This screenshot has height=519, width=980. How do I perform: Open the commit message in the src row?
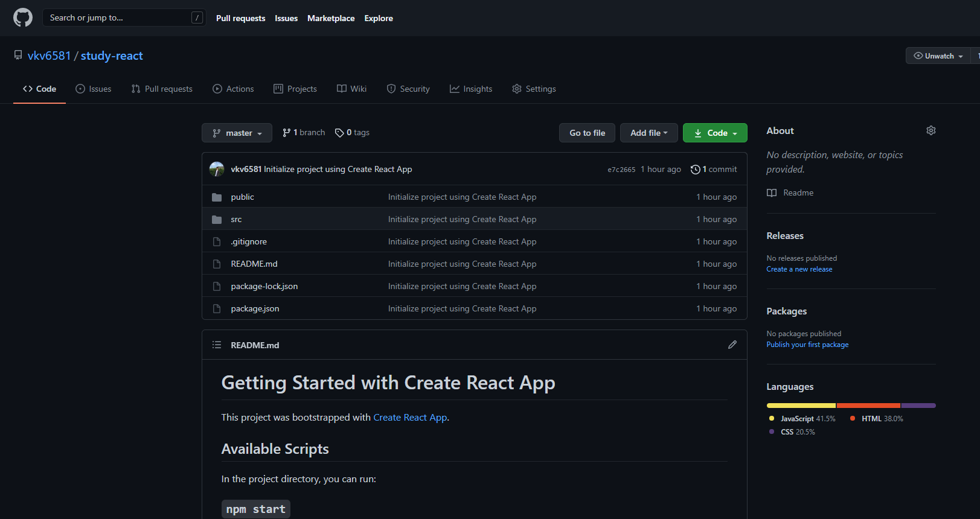pyautogui.click(x=462, y=220)
